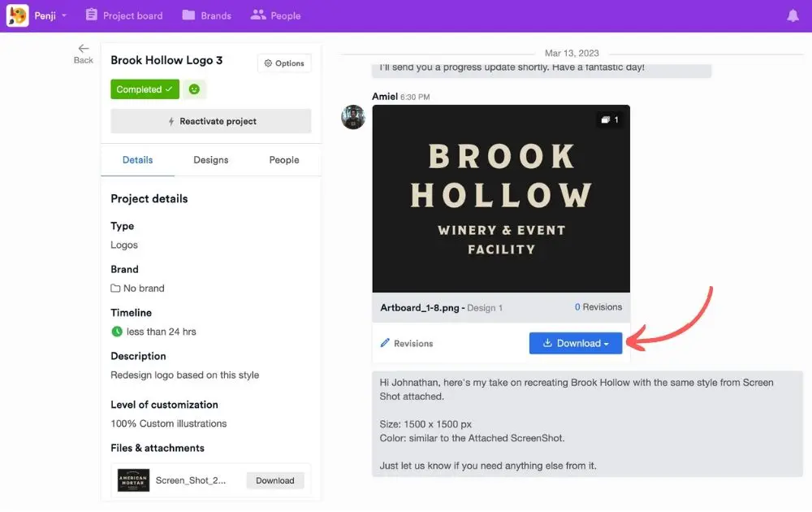812x512 pixels.
Task: Open the Project board menu
Action: (124, 15)
